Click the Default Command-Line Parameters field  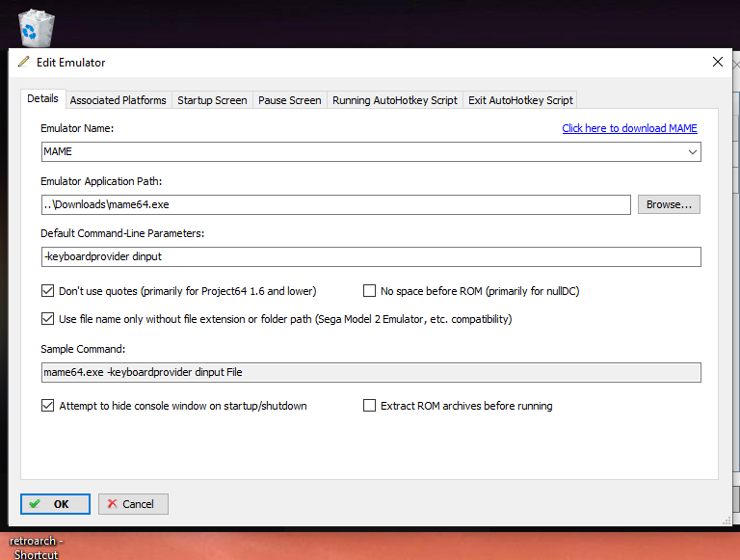click(371, 256)
